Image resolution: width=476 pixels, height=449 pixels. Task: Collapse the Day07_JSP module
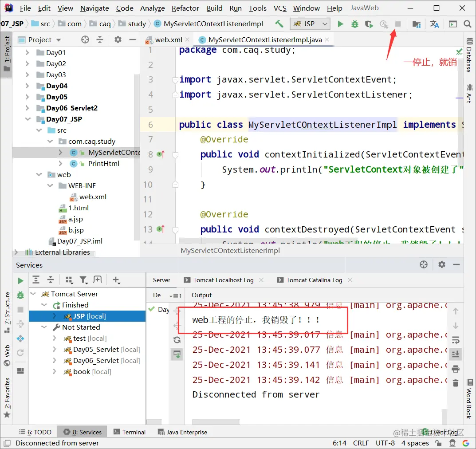[x=28, y=119]
